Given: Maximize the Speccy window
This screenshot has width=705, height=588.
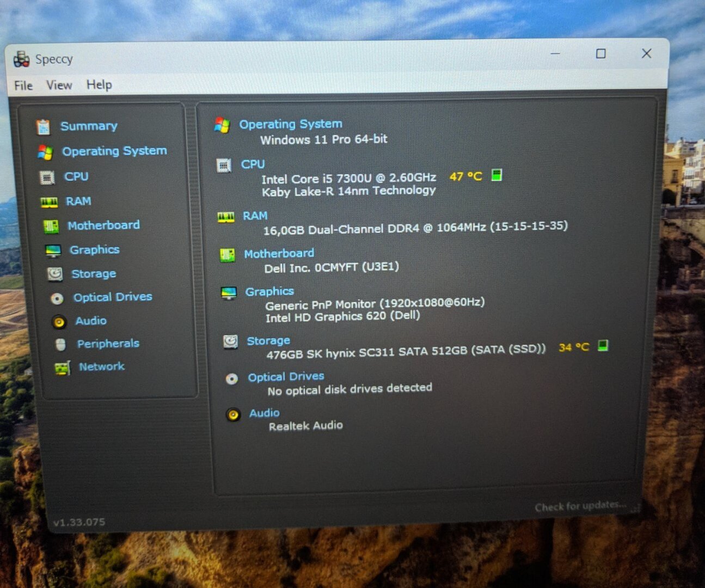Looking at the screenshot, I should click(600, 53).
